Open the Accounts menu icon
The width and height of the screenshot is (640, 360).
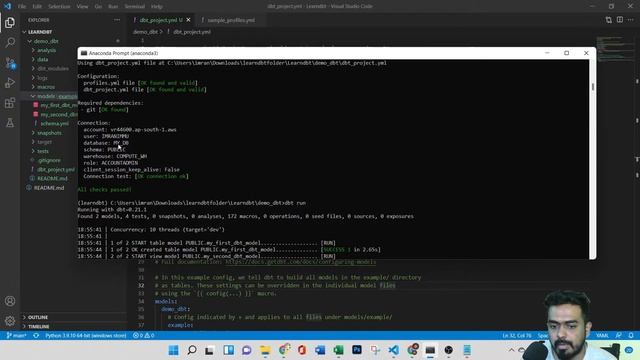click(x=10, y=301)
